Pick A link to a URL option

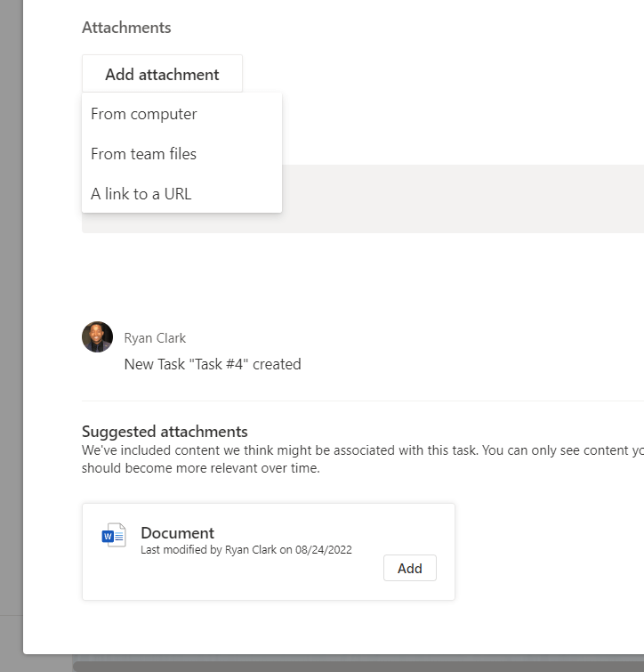point(181,194)
